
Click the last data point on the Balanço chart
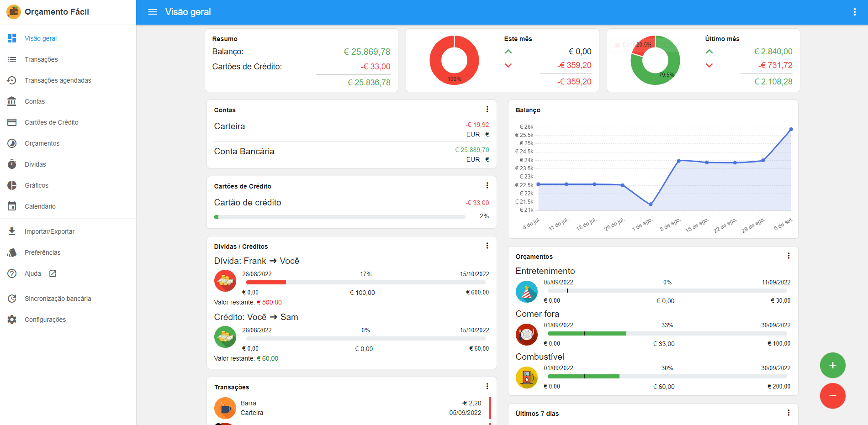pyautogui.click(x=791, y=129)
